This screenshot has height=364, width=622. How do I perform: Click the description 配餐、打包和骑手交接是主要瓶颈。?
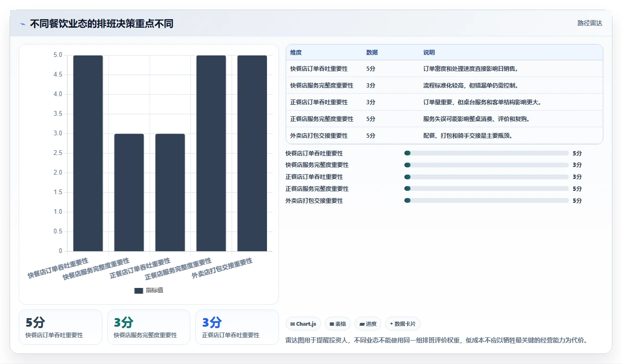(x=468, y=136)
